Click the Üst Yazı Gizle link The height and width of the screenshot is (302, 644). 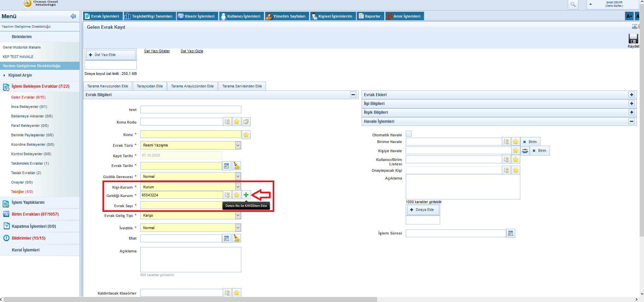pyautogui.click(x=192, y=51)
